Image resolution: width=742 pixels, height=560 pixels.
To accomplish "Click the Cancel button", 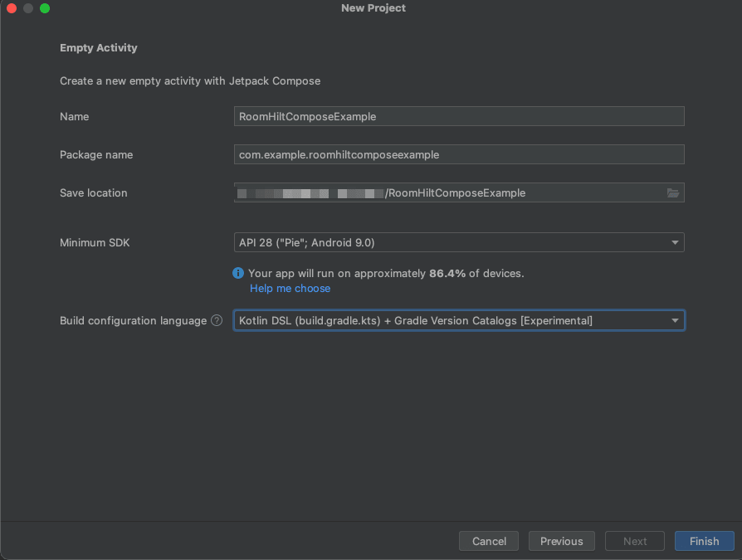I will [x=489, y=541].
